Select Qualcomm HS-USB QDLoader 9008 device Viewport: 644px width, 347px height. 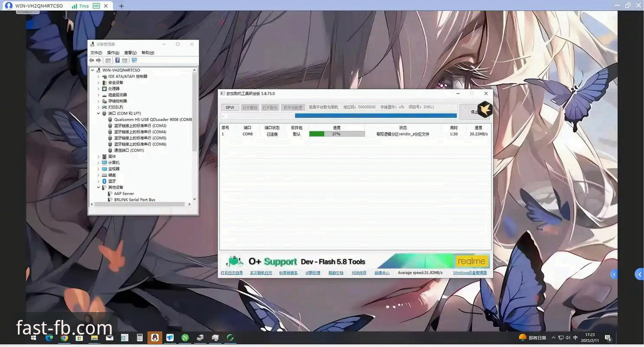(153, 119)
